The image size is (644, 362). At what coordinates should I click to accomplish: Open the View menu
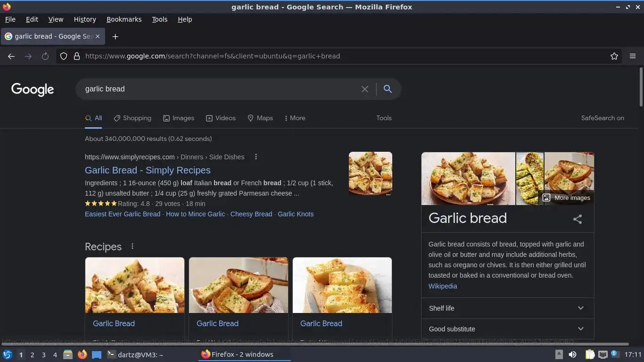coord(56,19)
